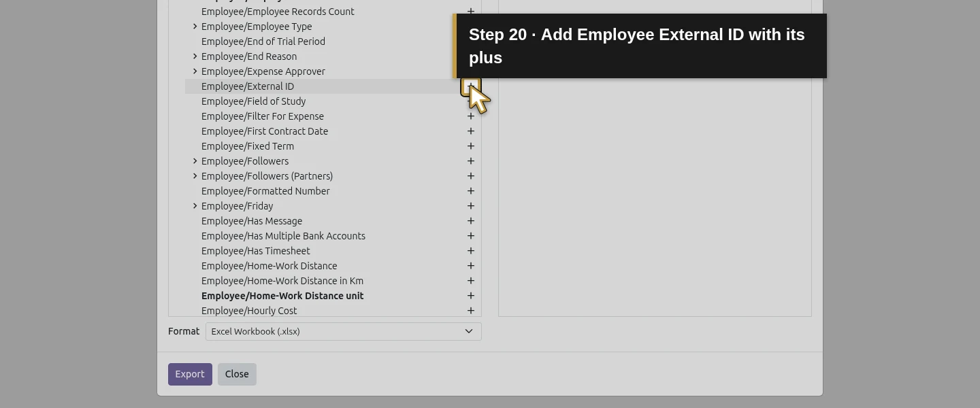
Task: Expand the Employee/End Reason node
Action: 195,56
